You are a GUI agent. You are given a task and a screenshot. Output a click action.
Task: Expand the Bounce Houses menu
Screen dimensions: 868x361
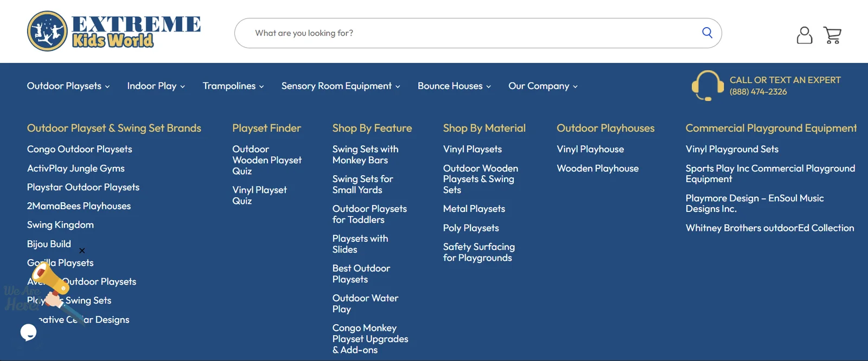pyautogui.click(x=454, y=86)
